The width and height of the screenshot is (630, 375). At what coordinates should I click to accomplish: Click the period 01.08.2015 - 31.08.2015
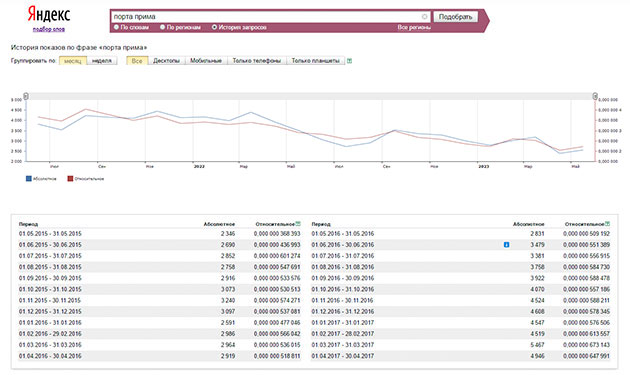(x=50, y=267)
